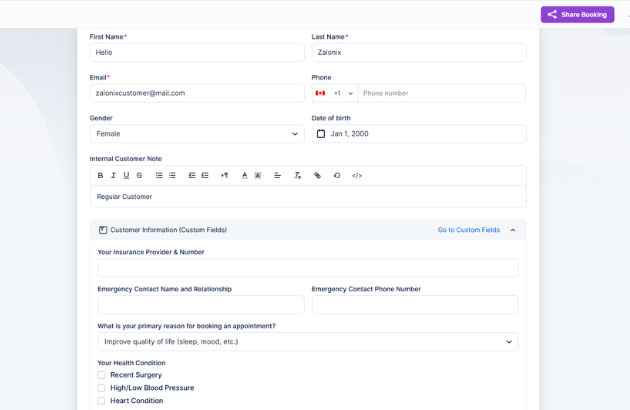Viewport: 630px width, 410px height.
Task: Check the Recent Surgery checkbox
Action: coord(101,375)
